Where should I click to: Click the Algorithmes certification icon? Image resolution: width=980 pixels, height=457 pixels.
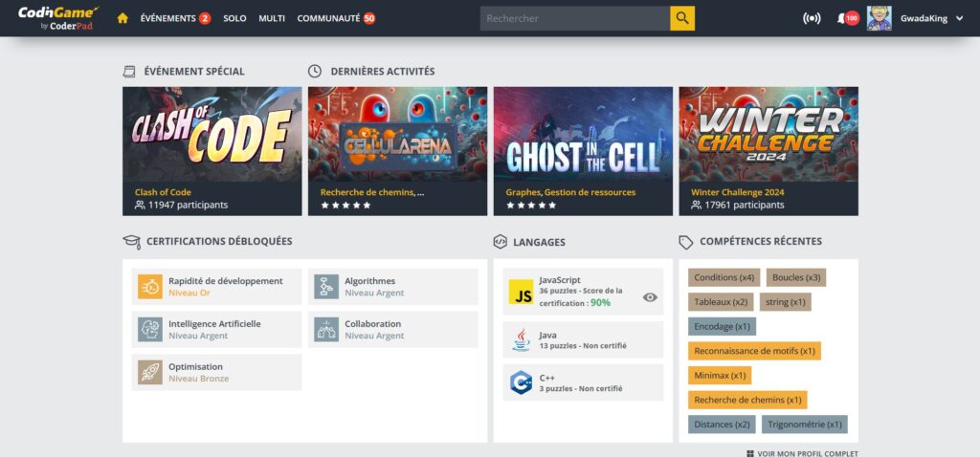(x=326, y=287)
